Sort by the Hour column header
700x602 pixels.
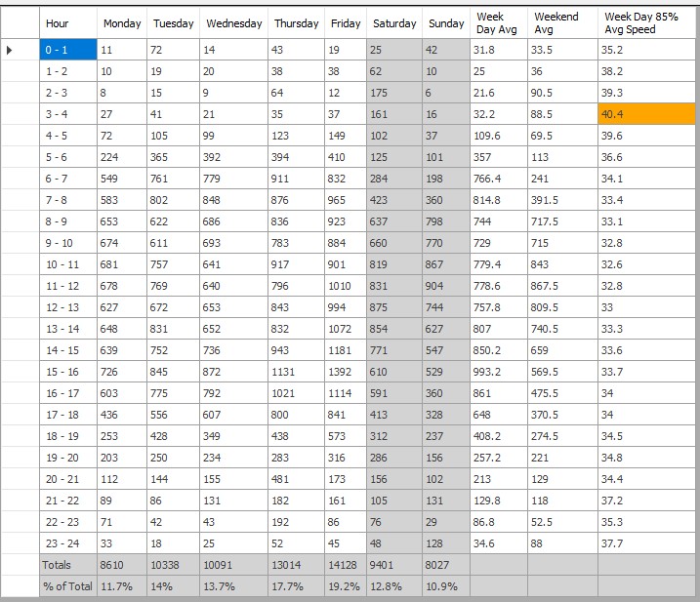coord(68,23)
